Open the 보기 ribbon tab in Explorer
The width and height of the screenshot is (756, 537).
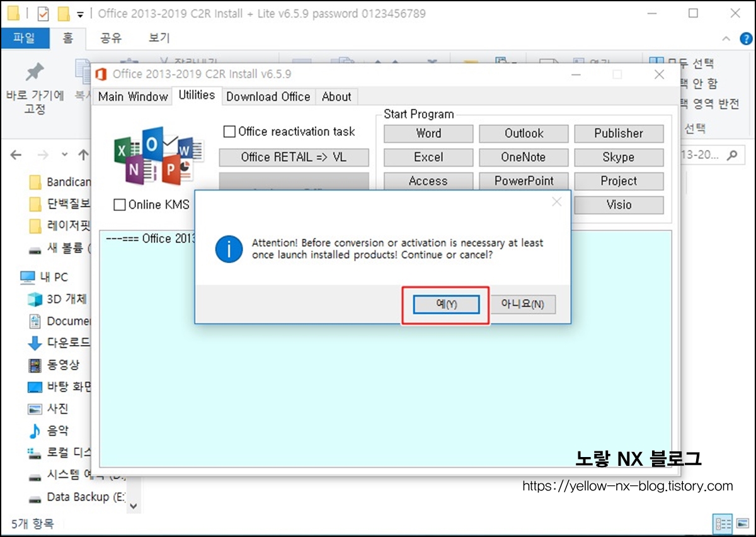point(159,38)
